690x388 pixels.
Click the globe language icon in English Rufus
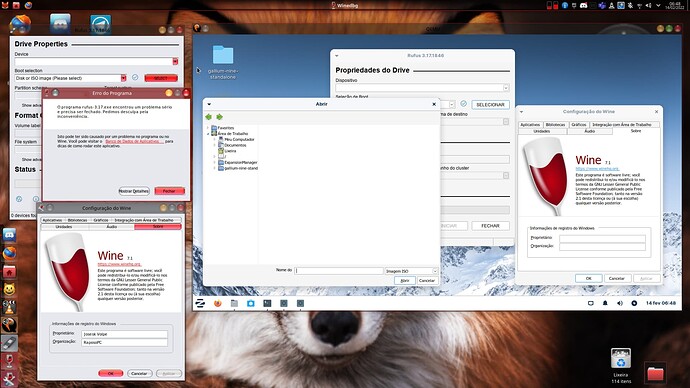(19, 199)
